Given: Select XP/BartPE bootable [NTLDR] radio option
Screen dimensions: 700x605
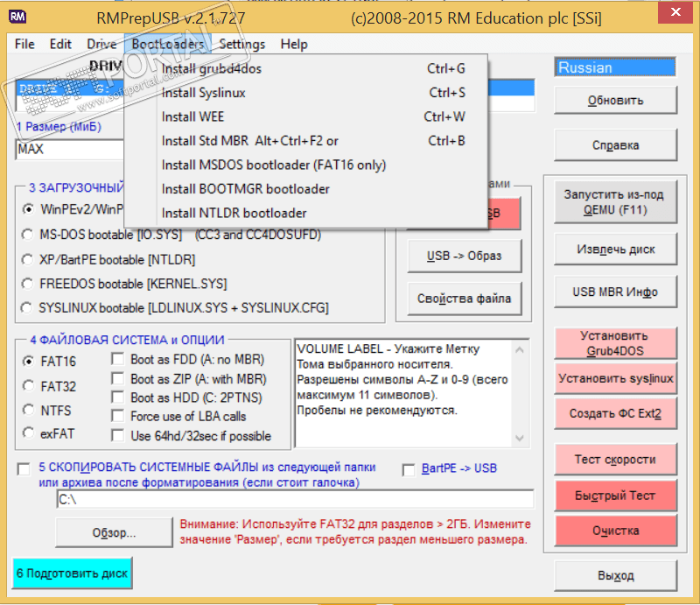Looking at the screenshot, I should coord(28,260).
